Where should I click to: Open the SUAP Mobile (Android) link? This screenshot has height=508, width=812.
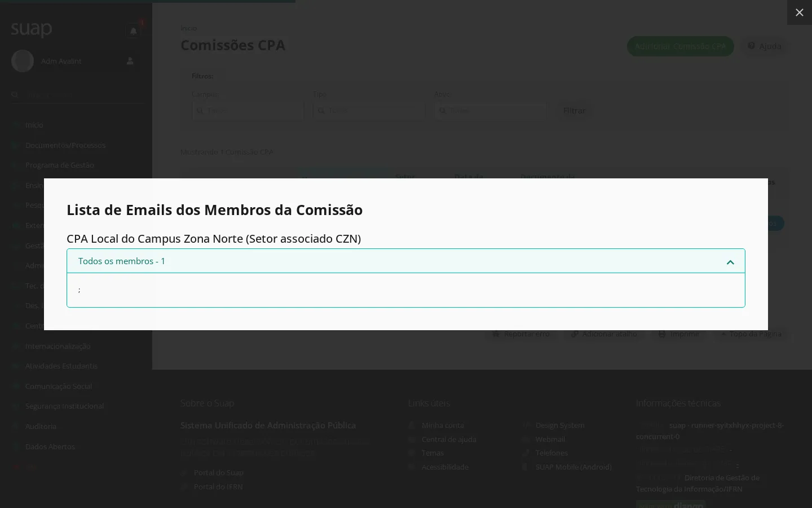573,467
